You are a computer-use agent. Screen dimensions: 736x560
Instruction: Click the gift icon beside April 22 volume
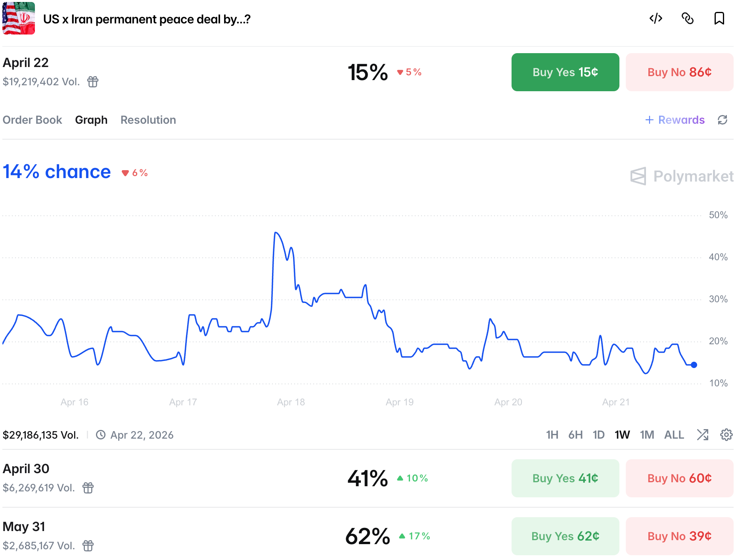(x=93, y=82)
